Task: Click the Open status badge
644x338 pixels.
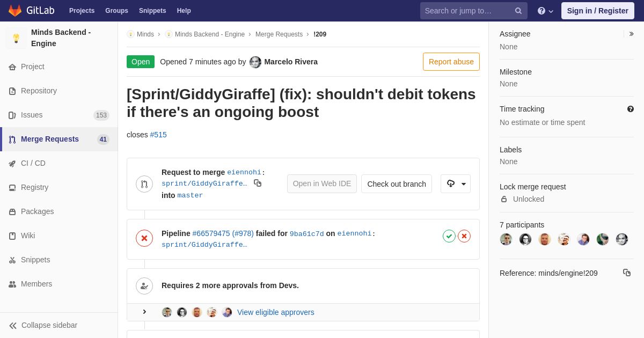Action: pyautogui.click(x=141, y=62)
